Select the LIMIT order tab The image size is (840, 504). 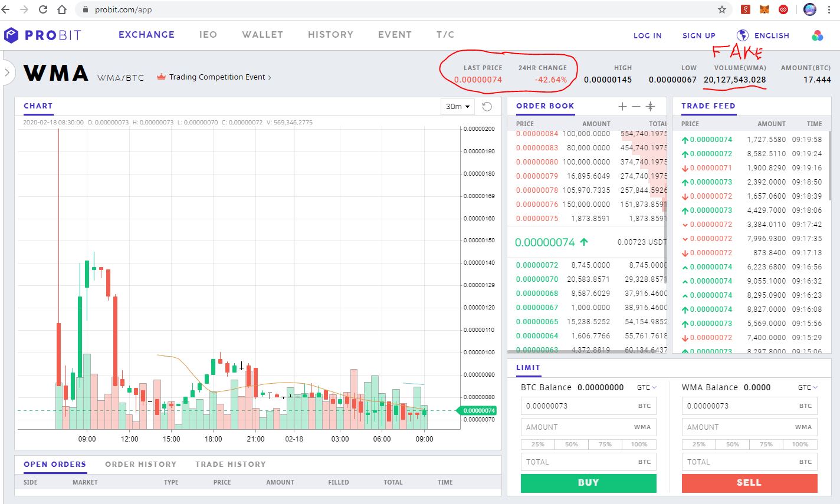[528, 368]
